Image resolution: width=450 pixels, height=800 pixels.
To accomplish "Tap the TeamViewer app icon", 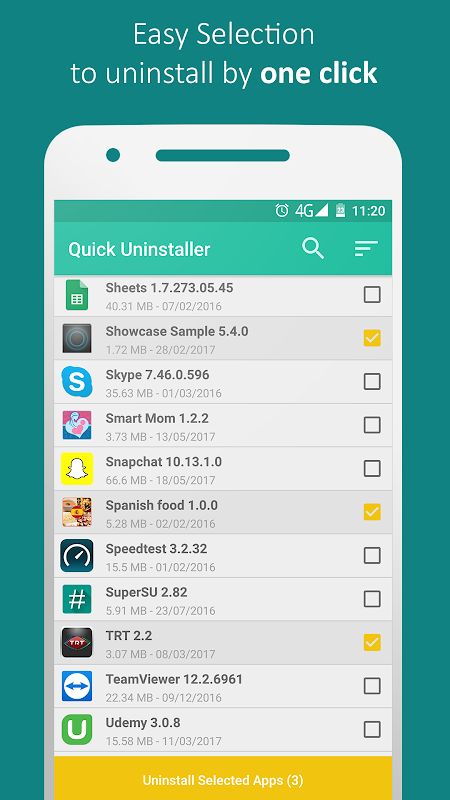I will [x=77, y=686].
